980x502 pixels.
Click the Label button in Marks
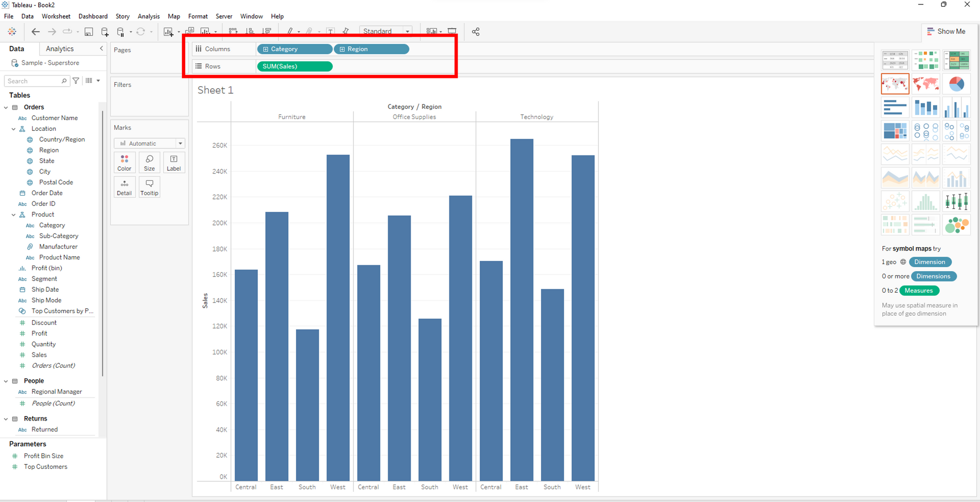click(173, 163)
